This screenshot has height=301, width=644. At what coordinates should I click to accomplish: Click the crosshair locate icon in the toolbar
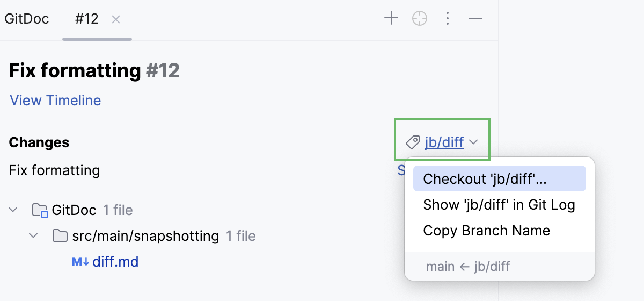pos(419,19)
